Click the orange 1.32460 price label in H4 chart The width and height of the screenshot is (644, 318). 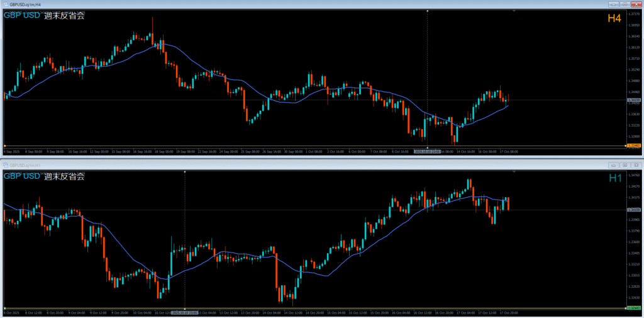633,145
